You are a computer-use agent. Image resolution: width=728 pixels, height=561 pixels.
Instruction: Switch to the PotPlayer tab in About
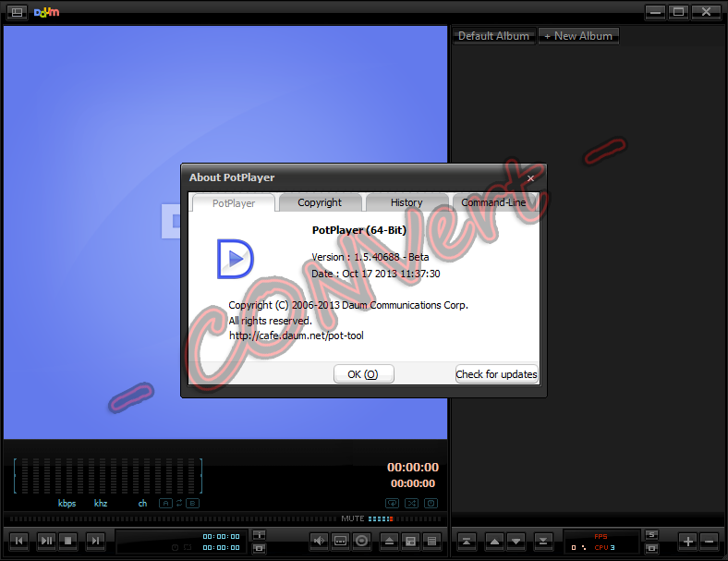coord(234,203)
